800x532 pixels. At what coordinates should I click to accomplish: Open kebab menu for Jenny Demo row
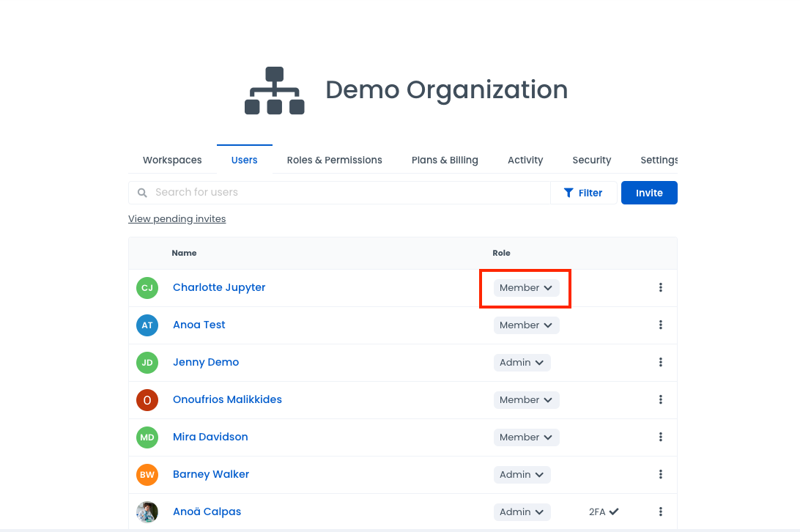(x=660, y=363)
